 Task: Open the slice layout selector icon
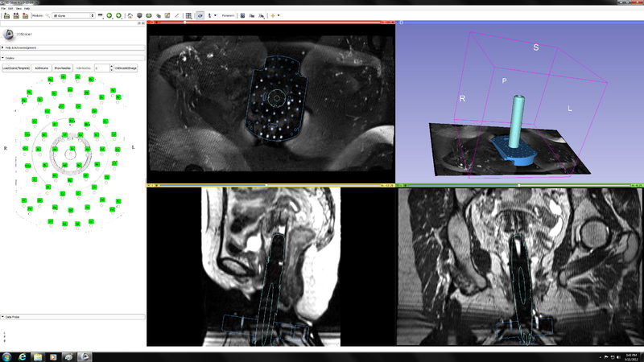(x=188, y=15)
